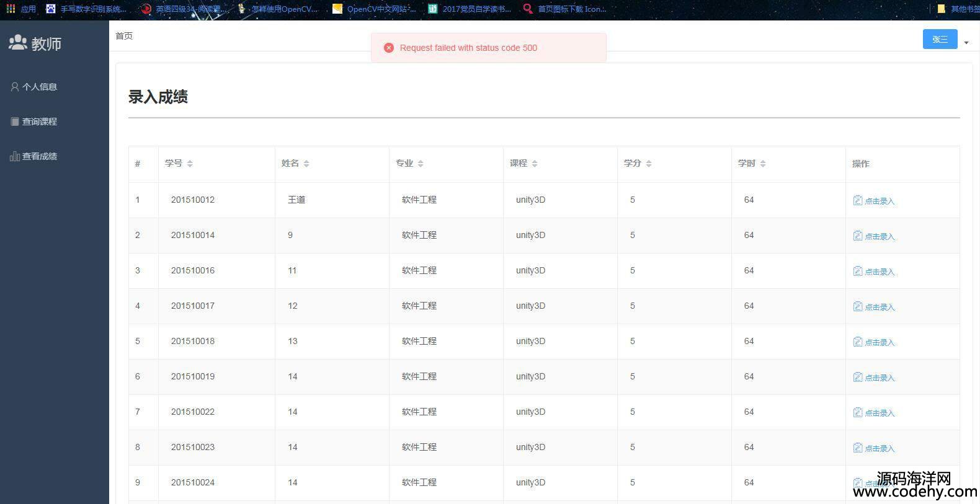
Task: Sort the table by 学分 column
Action: pyautogui.click(x=649, y=164)
